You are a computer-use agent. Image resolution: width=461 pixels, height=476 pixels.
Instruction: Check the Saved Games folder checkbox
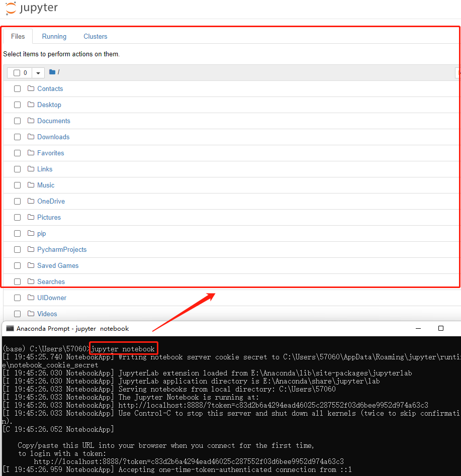17,265
